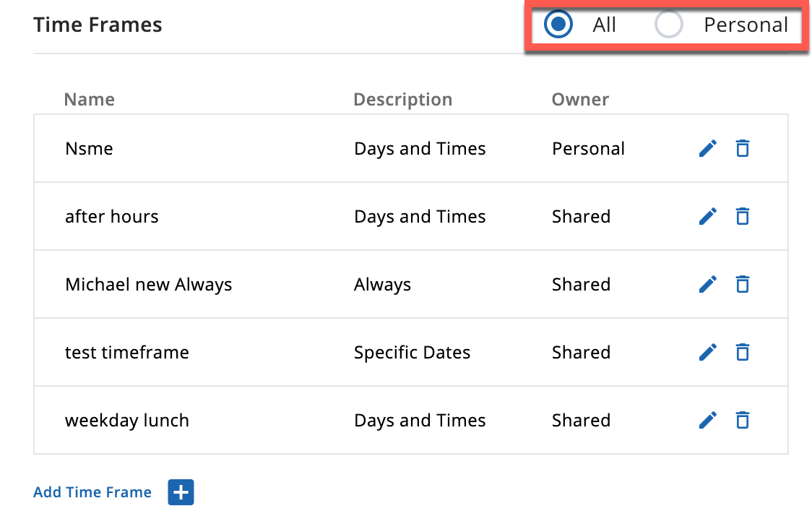Open the Add Time Frame link
This screenshot has width=812, height=519.
point(92,492)
